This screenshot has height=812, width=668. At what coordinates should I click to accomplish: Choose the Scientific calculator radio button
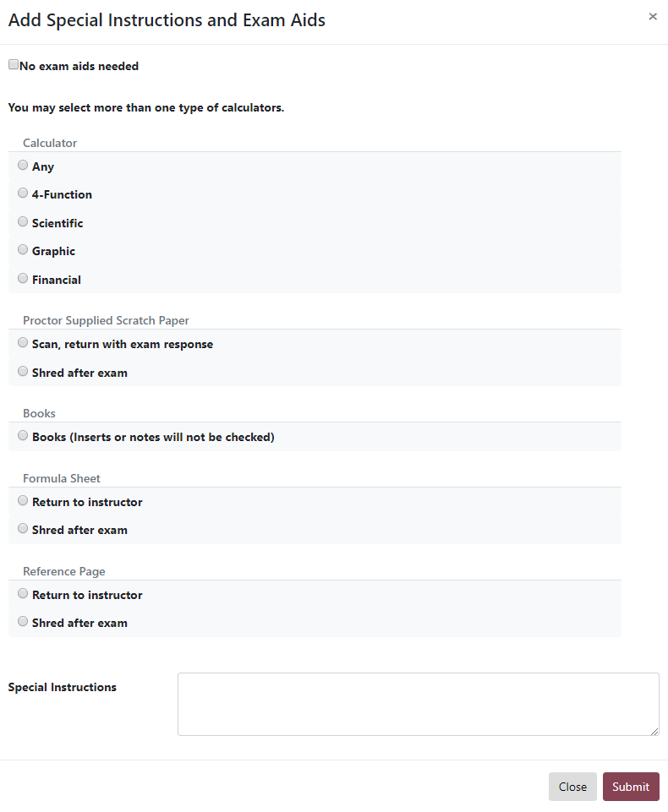pos(23,221)
